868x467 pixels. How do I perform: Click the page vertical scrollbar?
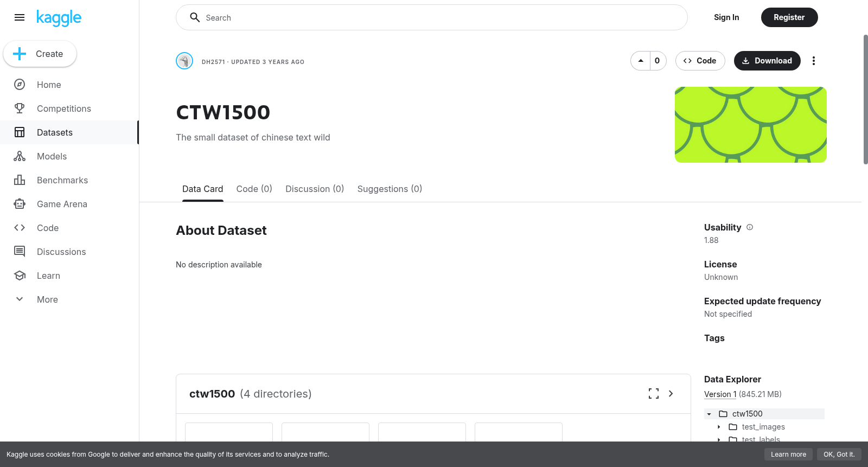(x=865, y=99)
